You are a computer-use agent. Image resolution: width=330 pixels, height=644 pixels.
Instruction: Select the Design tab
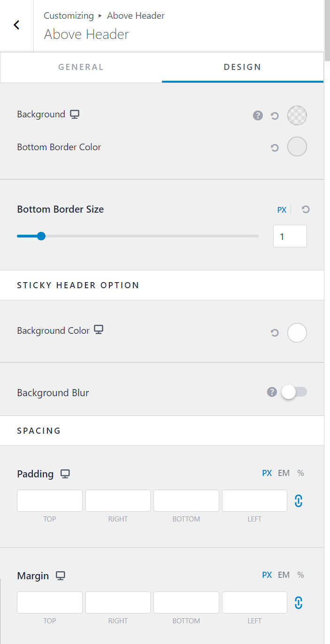(x=242, y=67)
